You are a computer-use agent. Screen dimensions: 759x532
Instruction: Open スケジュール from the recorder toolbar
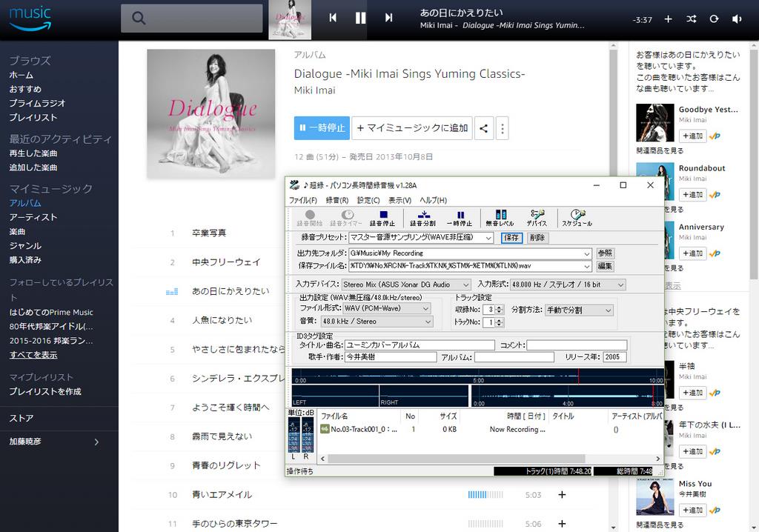tap(577, 219)
